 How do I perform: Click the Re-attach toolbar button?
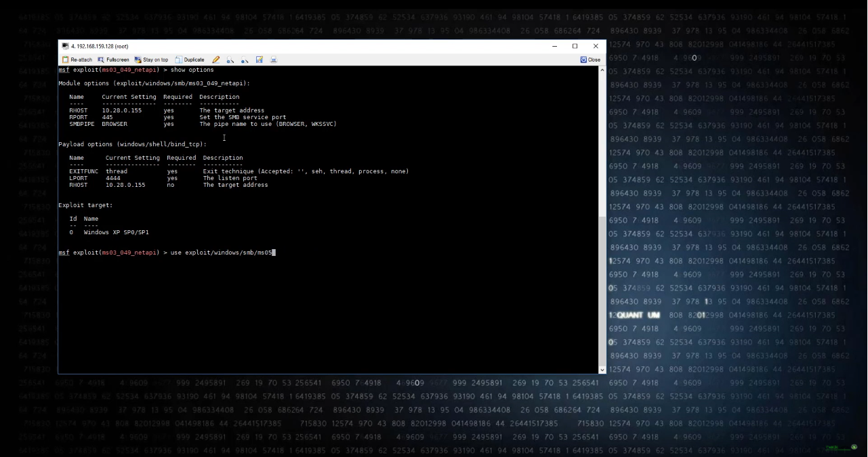click(77, 60)
